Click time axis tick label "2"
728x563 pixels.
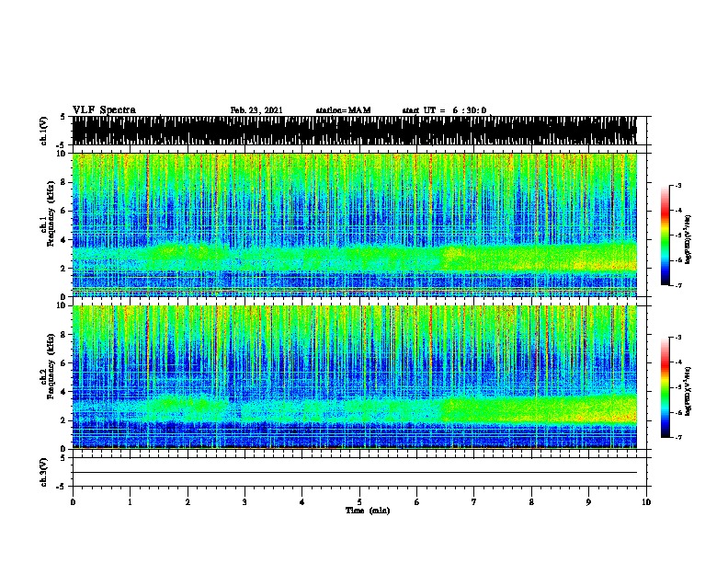[188, 502]
